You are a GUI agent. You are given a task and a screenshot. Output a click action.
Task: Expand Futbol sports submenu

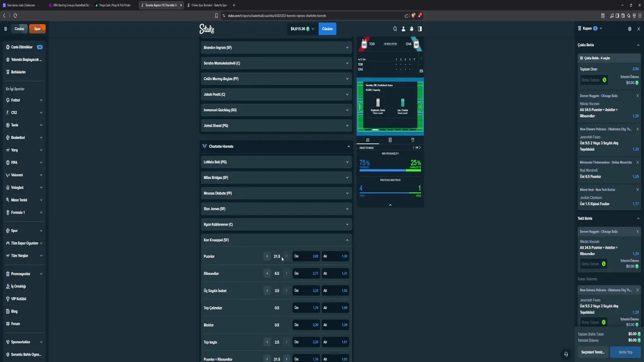coord(23,100)
